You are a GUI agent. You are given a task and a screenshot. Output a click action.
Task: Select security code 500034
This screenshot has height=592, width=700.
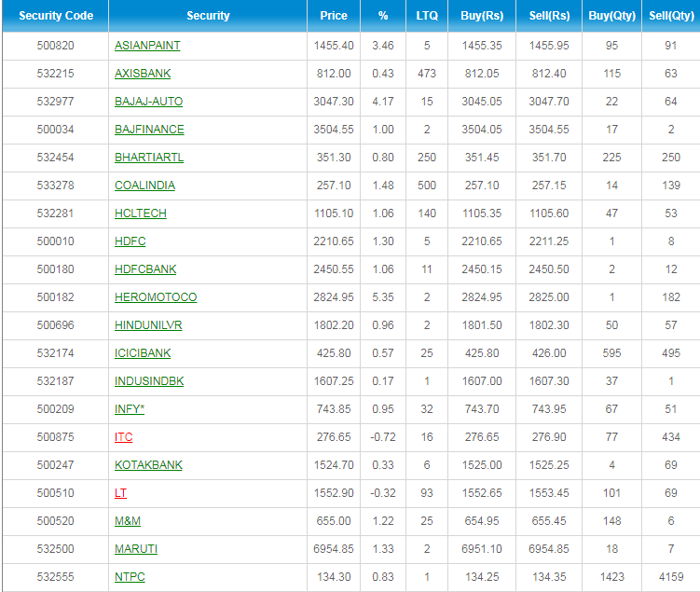point(55,130)
